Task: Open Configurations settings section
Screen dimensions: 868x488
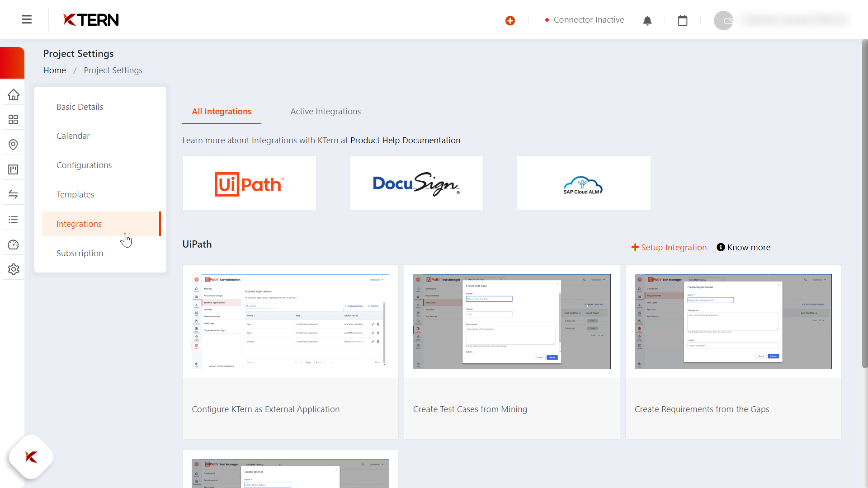Action: pyautogui.click(x=84, y=165)
